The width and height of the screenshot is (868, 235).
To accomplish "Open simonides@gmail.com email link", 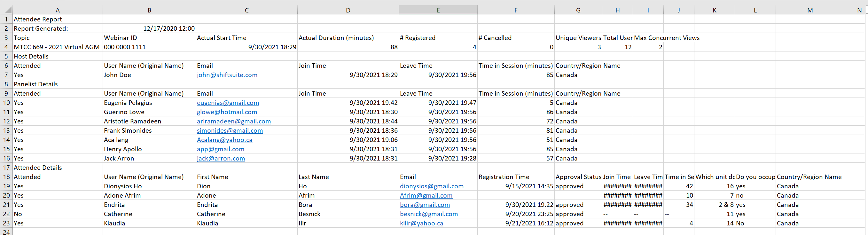I will [230, 130].
